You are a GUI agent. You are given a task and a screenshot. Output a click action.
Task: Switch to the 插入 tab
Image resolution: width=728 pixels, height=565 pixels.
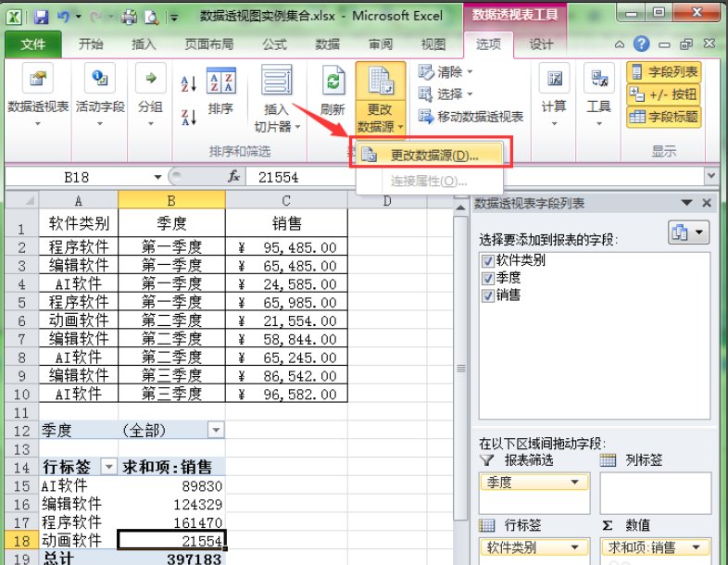[144, 44]
